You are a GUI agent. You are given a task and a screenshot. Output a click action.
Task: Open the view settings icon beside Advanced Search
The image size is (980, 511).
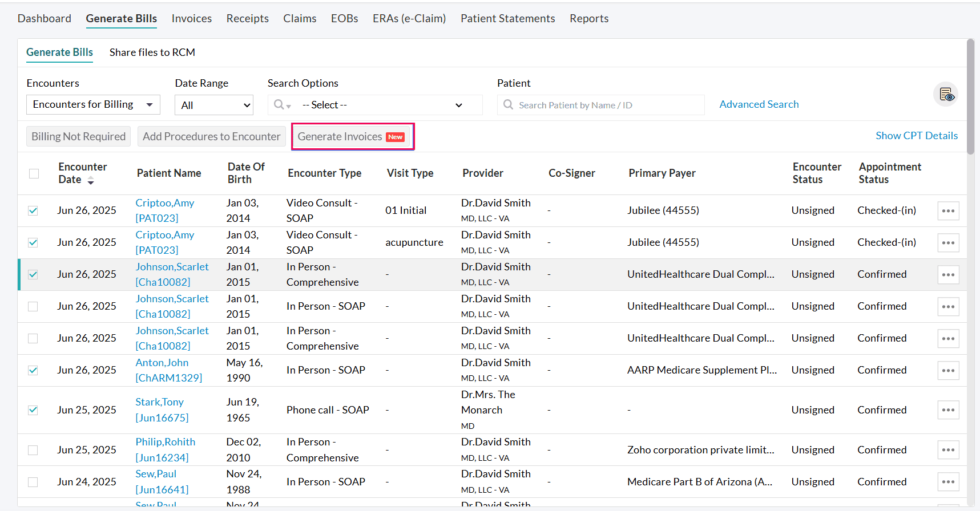(x=946, y=94)
